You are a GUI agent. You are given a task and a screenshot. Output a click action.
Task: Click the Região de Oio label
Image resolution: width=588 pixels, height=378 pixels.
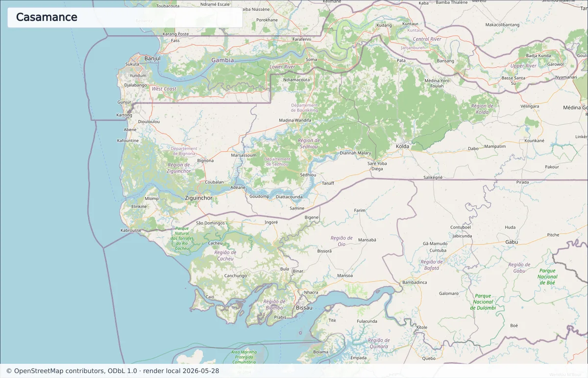[x=342, y=241]
